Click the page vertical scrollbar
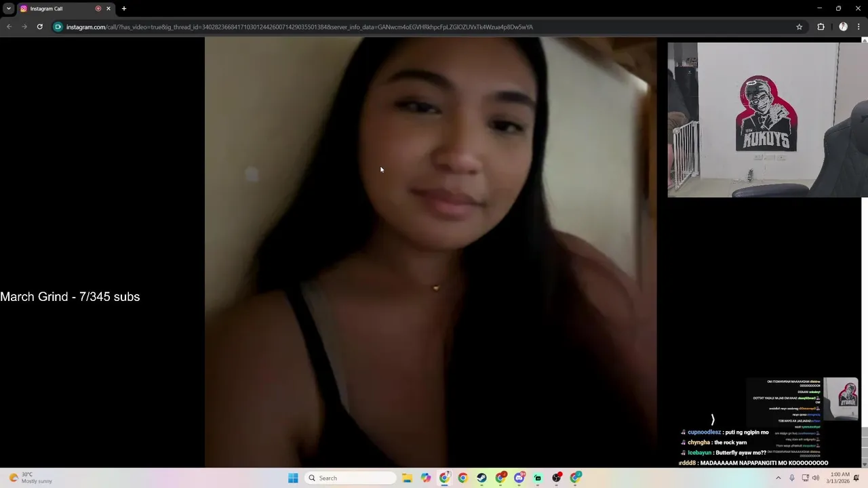Viewport: 868px width, 488px height. point(865,251)
